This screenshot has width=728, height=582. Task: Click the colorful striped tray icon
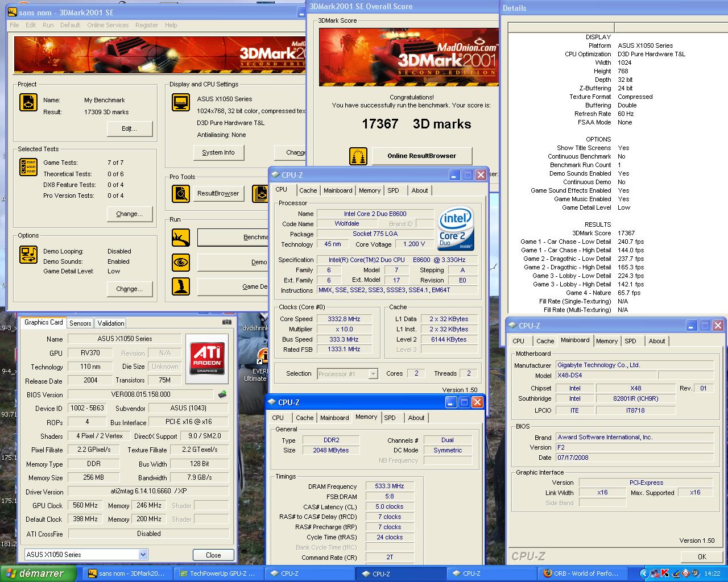tap(675, 573)
